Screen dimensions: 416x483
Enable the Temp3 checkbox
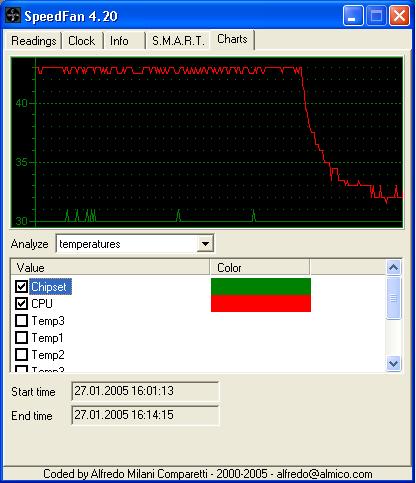pos(22,321)
